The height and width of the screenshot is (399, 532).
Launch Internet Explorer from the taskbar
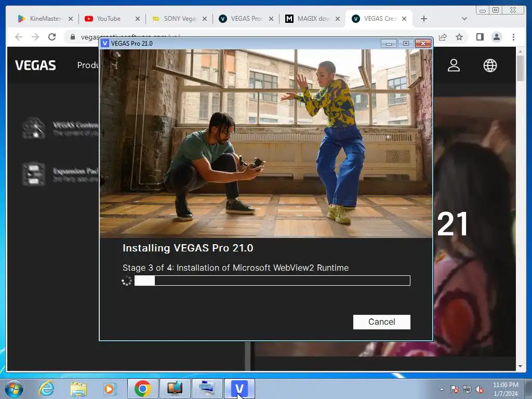pos(46,389)
